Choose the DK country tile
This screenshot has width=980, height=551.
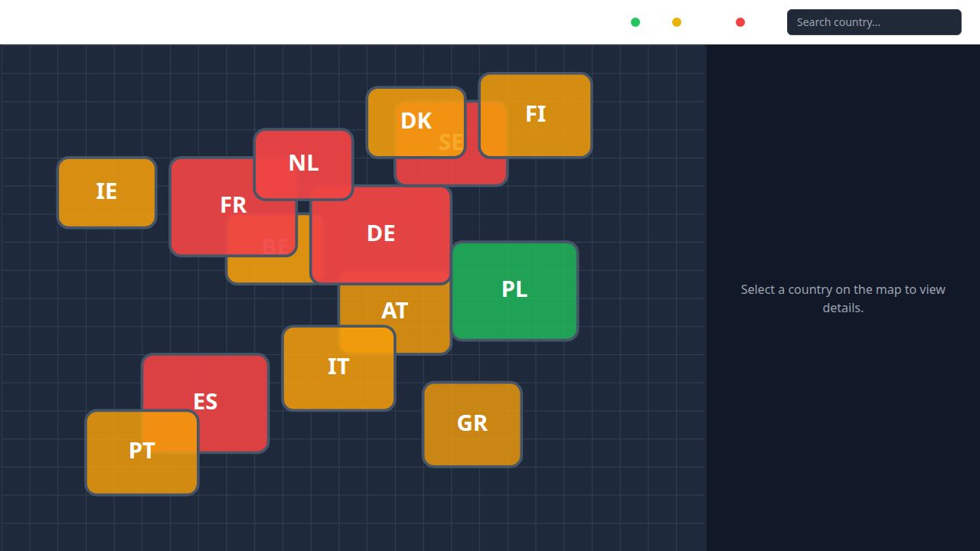click(x=416, y=122)
